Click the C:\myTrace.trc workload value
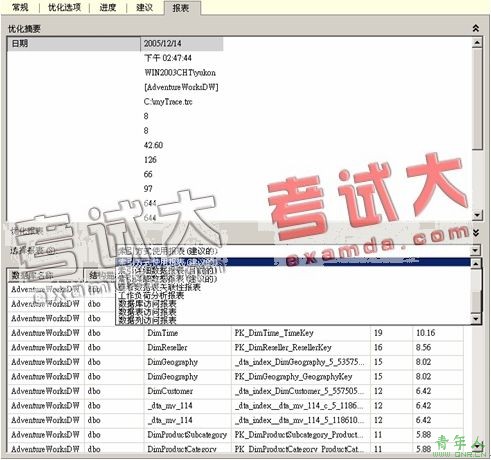This screenshot has height=460, width=491. [168, 102]
